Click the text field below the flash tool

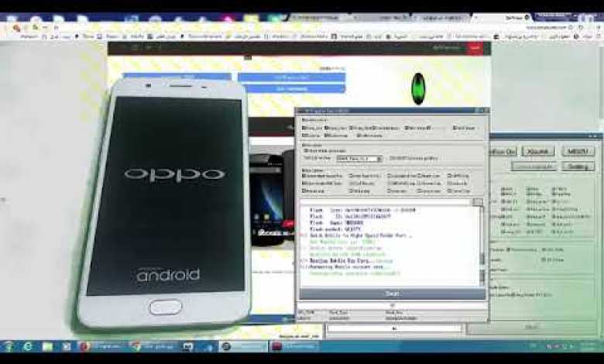coord(393,328)
